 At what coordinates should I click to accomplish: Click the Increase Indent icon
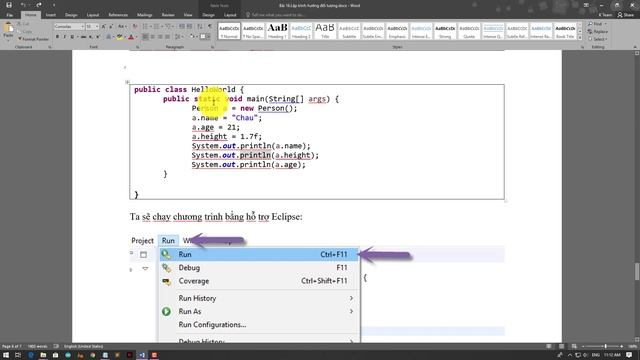click(189, 27)
